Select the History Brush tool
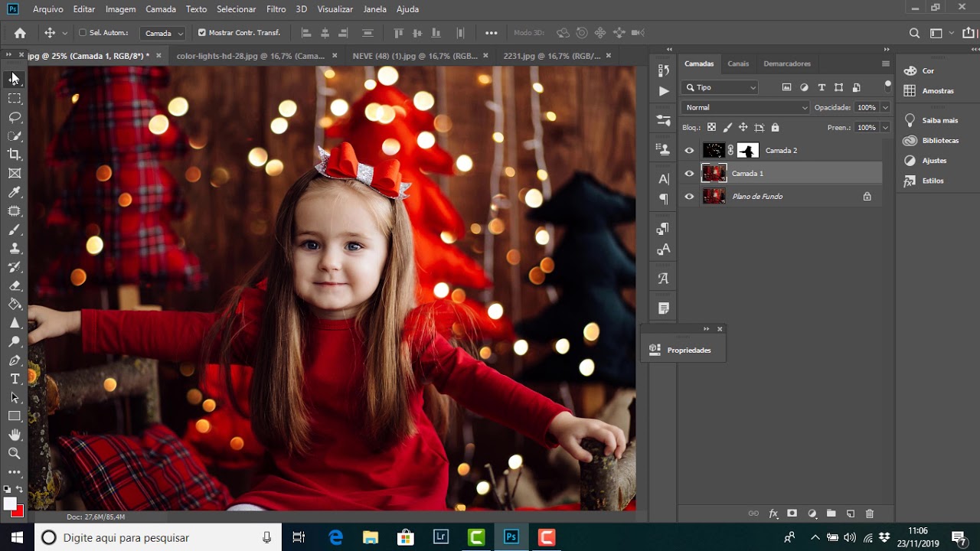The width and height of the screenshot is (980, 551). click(15, 267)
